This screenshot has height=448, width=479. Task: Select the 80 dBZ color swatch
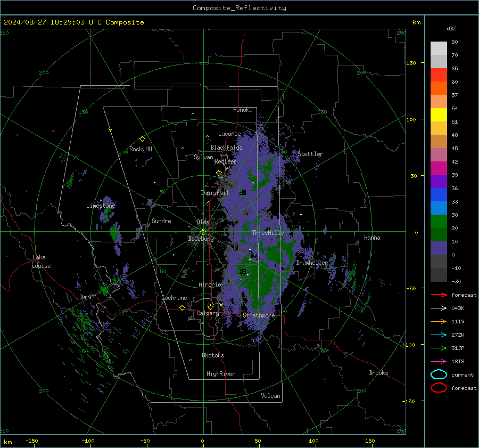pyautogui.click(x=439, y=48)
